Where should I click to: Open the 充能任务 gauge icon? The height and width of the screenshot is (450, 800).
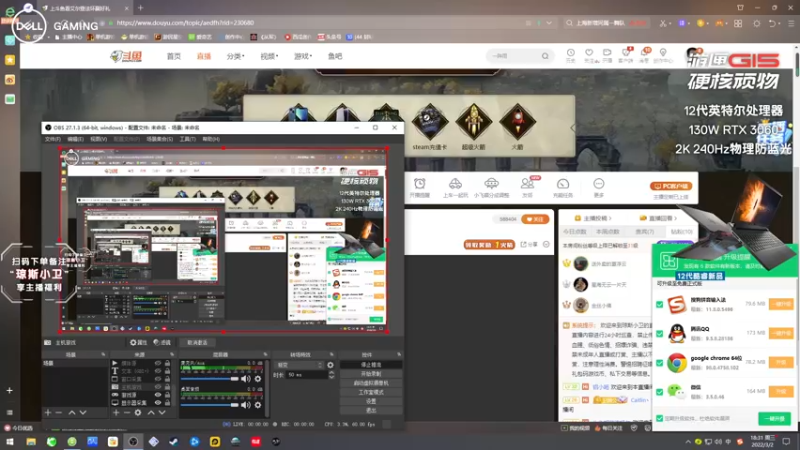pyautogui.click(x=563, y=184)
